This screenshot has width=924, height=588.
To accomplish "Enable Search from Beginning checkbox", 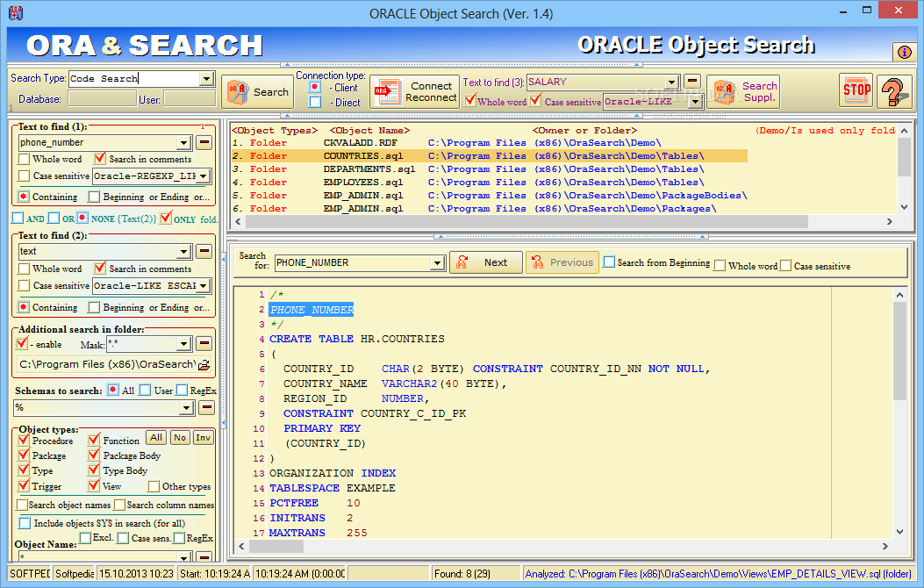I will coord(609,262).
